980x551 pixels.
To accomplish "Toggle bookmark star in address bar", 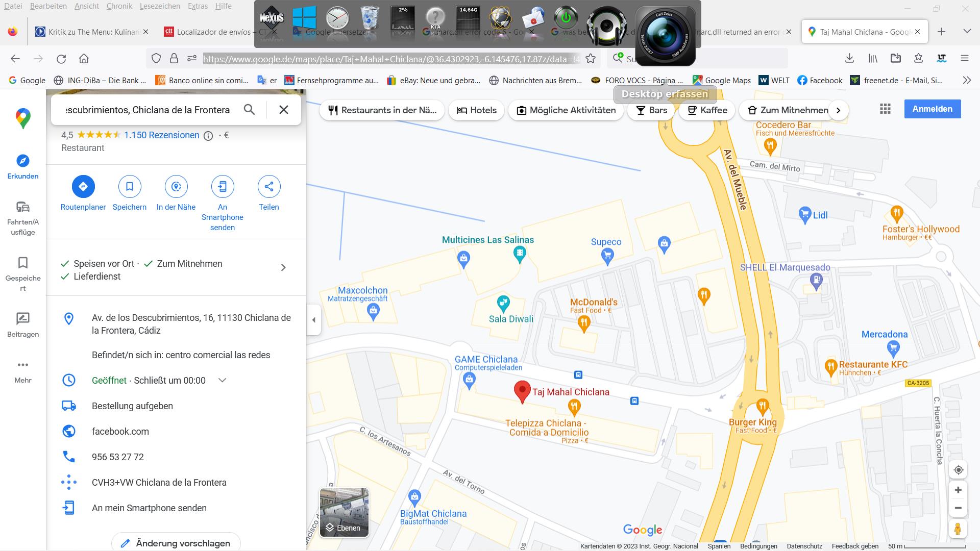I will click(591, 59).
